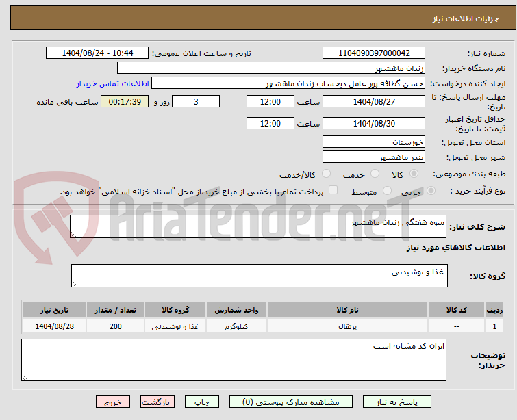The width and height of the screenshot is (517, 420).
Task: Select the متوسط purchase type radio
Action: click(387, 190)
